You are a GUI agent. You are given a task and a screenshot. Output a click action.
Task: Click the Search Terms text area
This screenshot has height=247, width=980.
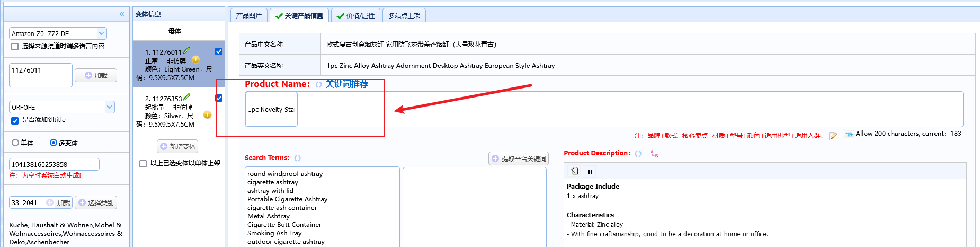click(322, 207)
